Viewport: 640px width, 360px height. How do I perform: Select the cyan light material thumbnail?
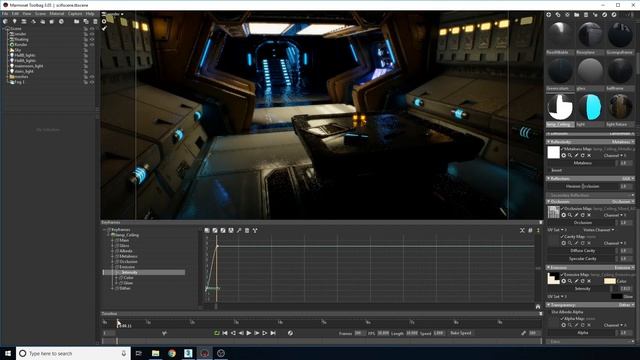pos(590,108)
